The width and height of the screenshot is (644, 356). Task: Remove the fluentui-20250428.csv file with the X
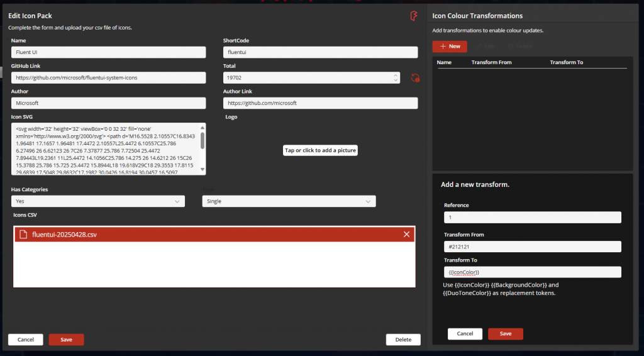(406, 235)
